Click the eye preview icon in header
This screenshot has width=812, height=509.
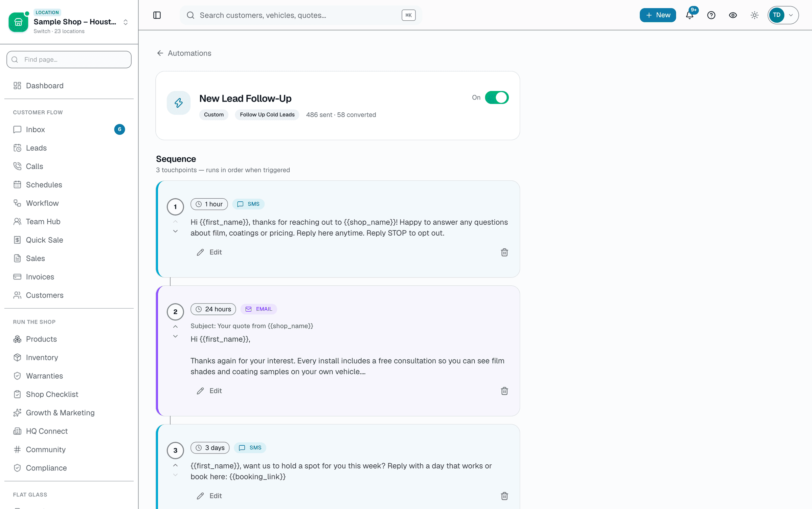click(733, 15)
